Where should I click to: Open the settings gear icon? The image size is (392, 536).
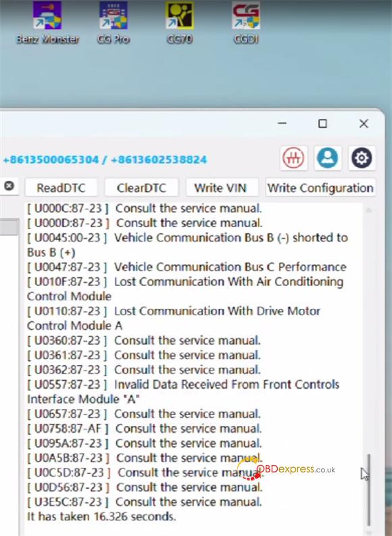tap(362, 158)
